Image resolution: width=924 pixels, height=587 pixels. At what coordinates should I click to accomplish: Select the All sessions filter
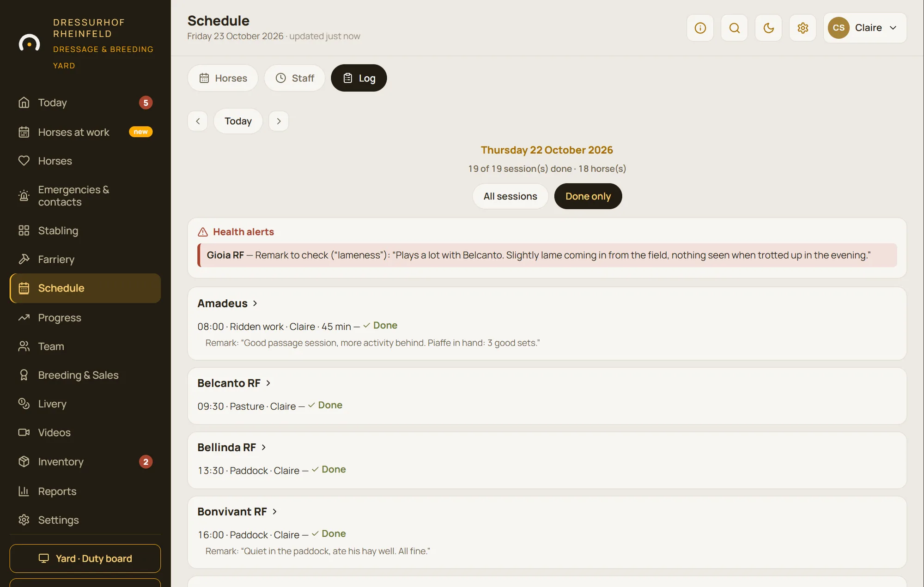(510, 196)
